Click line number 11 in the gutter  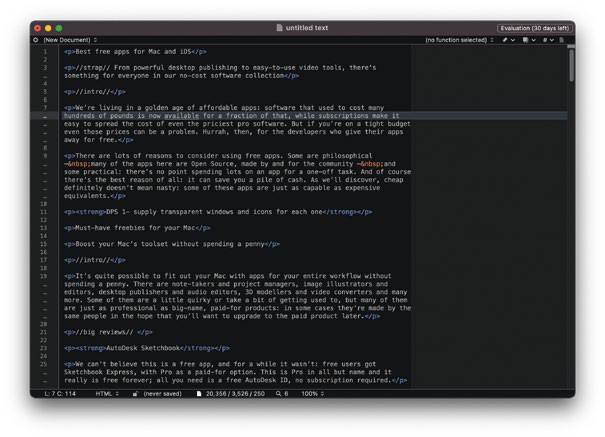43,212
